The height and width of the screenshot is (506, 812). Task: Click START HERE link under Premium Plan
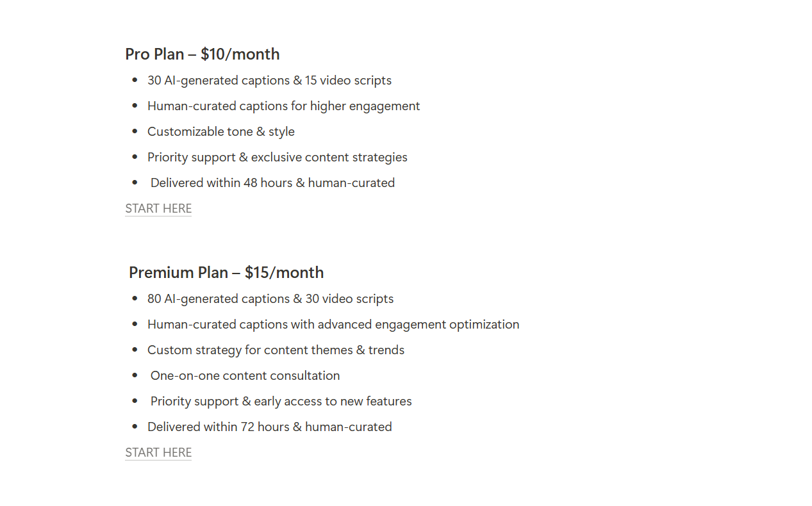(x=158, y=453)
